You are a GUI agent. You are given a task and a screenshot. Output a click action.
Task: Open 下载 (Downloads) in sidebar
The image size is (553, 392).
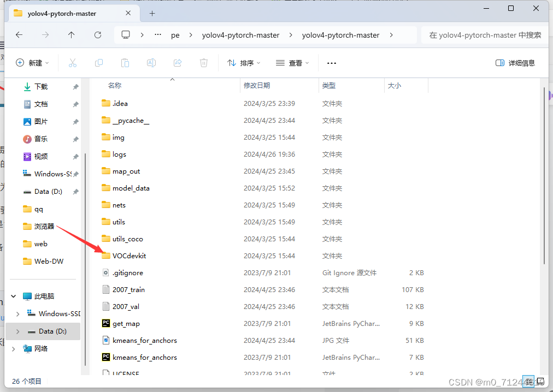click(40, 87)
